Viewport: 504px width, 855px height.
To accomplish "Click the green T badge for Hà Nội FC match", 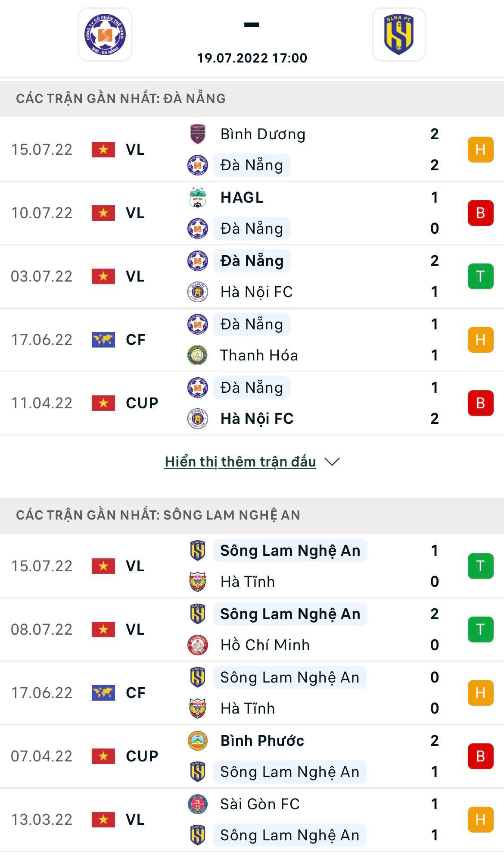I will (480, 276).
